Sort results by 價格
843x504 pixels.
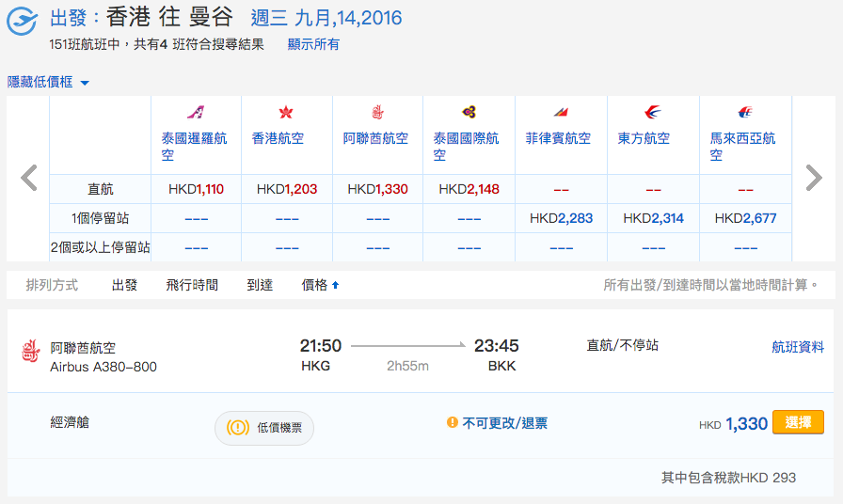pos(321,285)
